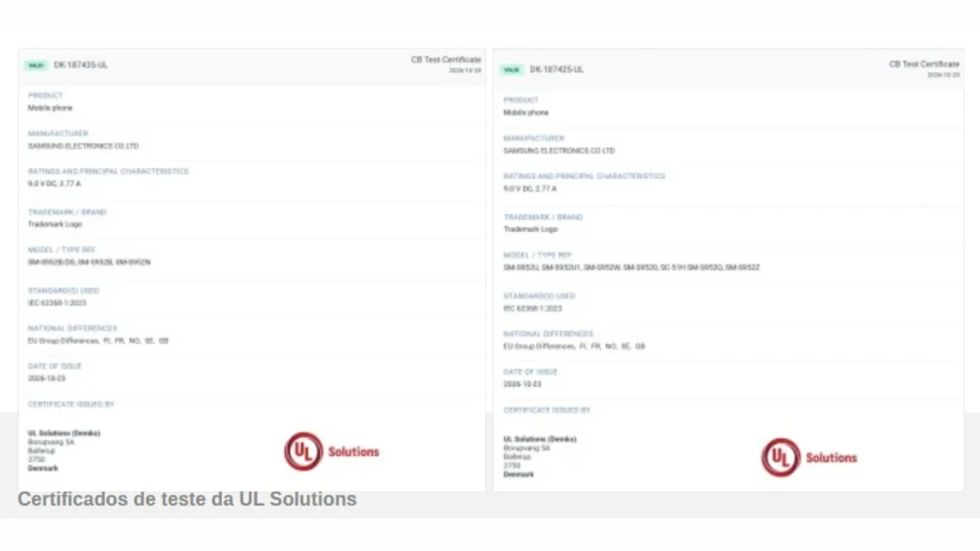Click the UL Solutions (Demko) address on right card

tap(540, 457)
